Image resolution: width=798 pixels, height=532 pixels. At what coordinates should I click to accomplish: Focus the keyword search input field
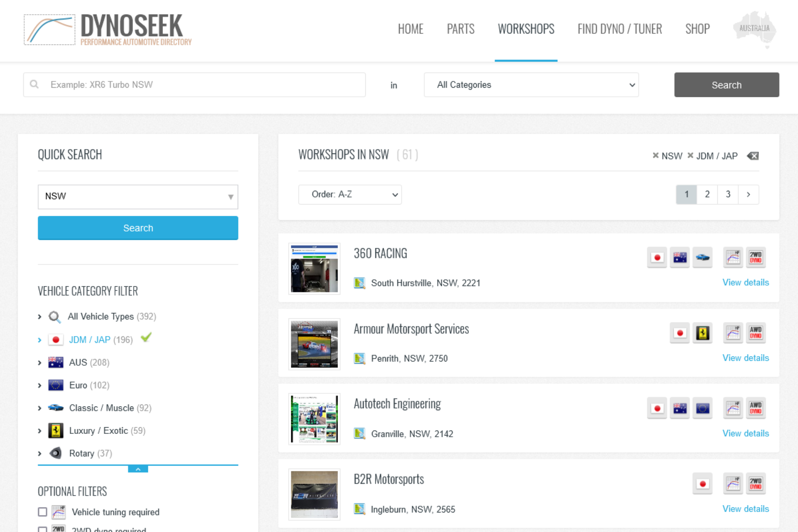[x=195, y=85]
